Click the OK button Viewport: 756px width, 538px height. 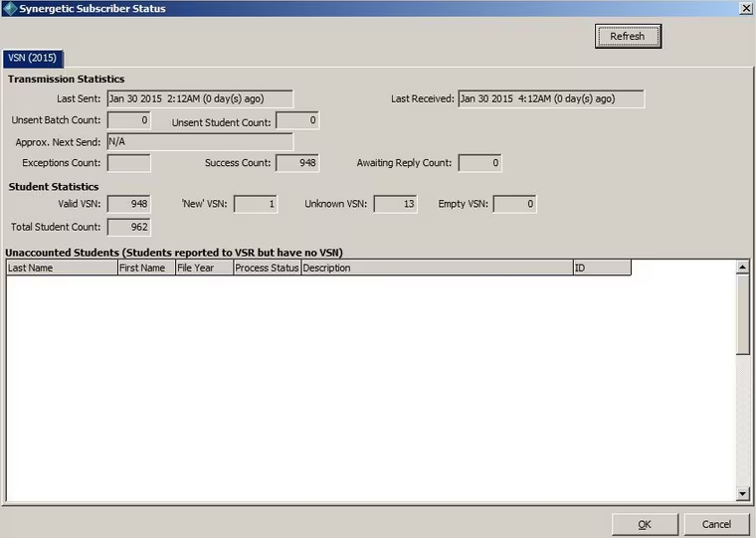645,524
